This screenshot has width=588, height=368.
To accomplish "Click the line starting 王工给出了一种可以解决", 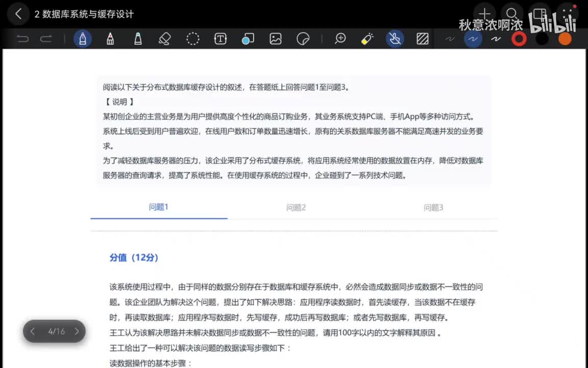I will [200, 348].
